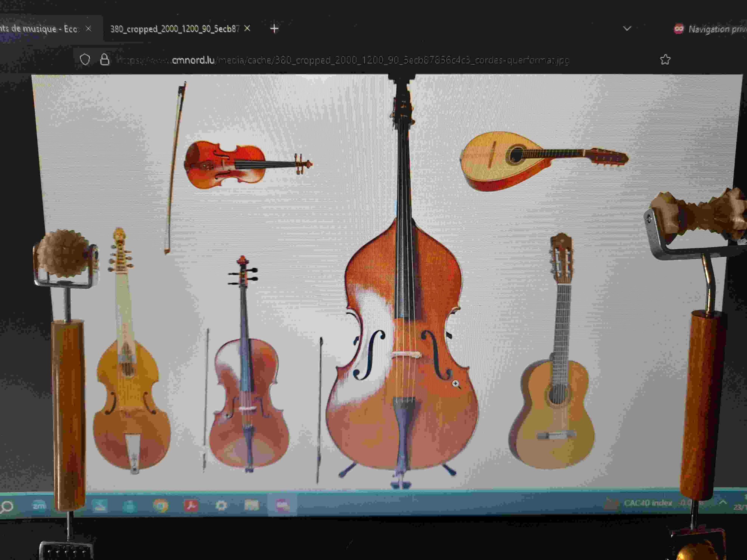This screenshot has width=747, height=560.
Task: Open Zoom app from taskbar
Action: (39, 506)
